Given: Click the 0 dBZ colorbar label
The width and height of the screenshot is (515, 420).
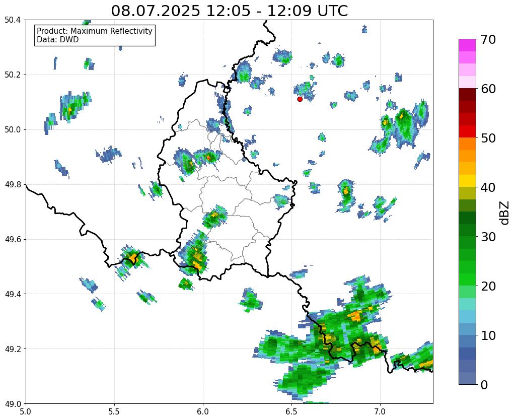Looking at the screenshot, I should coord(484,385).
